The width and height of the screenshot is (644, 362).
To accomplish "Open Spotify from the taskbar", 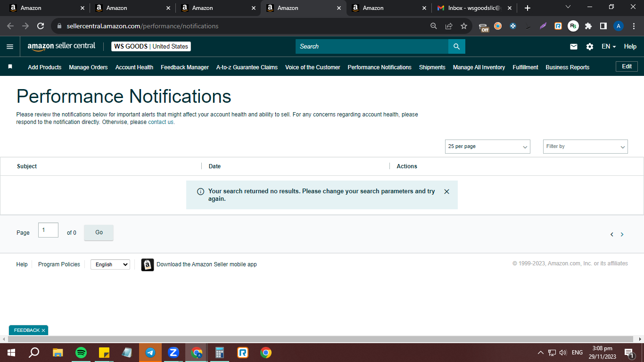I will [x=81, y=353].
